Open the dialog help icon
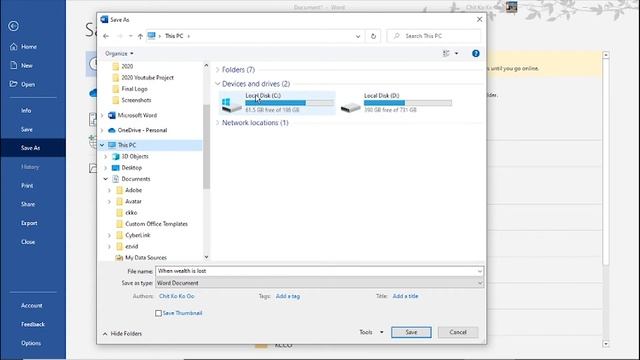 [x=476, y=53]
